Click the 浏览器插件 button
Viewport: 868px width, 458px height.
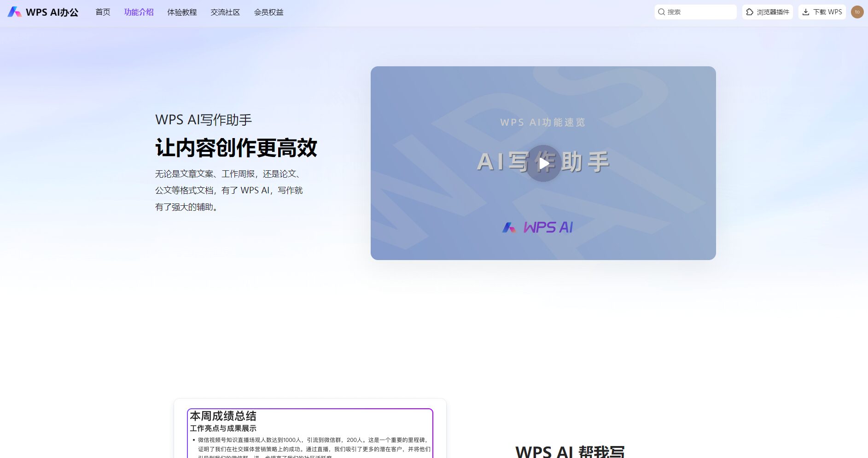click(767, 12)
